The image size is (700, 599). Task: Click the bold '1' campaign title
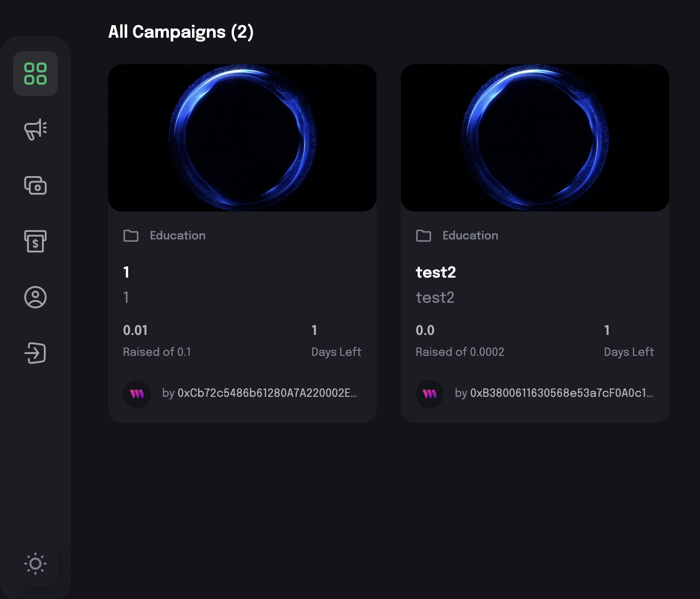[x=126, y=272]
